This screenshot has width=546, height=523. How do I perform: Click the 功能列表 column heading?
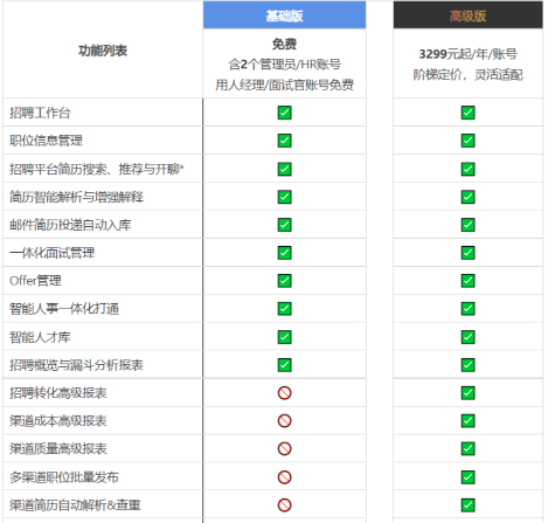(x=103, y=51)
